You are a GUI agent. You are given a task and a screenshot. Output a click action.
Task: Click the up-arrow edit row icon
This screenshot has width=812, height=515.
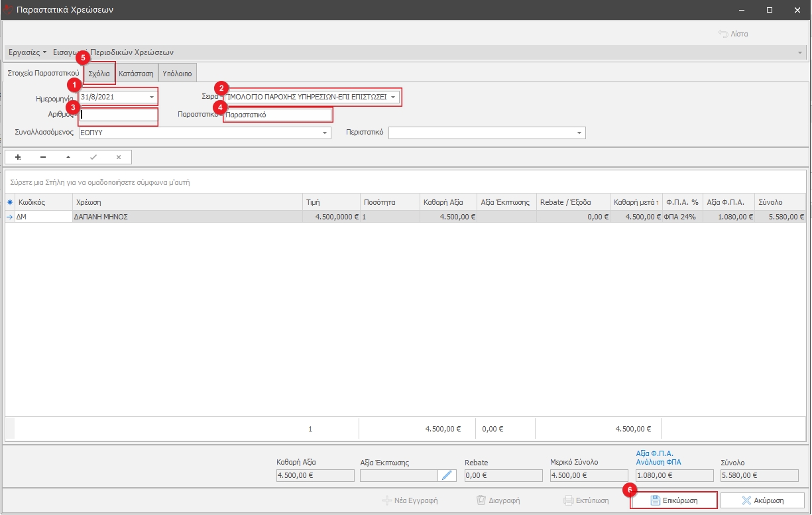[x=68, y=157]
